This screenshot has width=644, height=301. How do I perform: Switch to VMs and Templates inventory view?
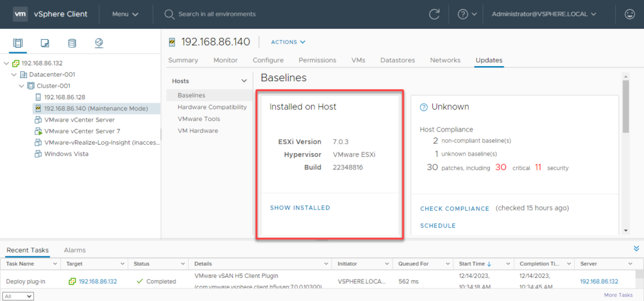coord(45,43)
